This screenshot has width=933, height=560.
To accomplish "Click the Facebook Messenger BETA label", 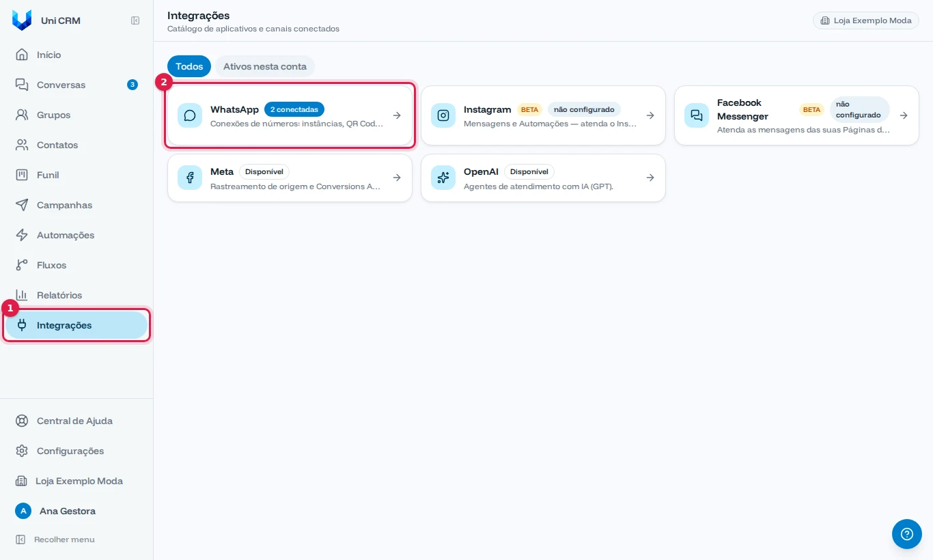I will 811,109.
